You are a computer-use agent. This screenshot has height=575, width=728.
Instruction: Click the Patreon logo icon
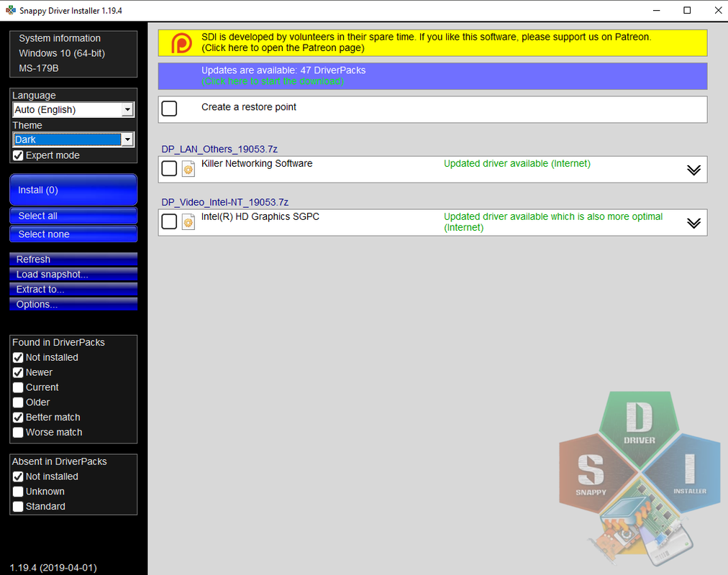tap(181, 42)
